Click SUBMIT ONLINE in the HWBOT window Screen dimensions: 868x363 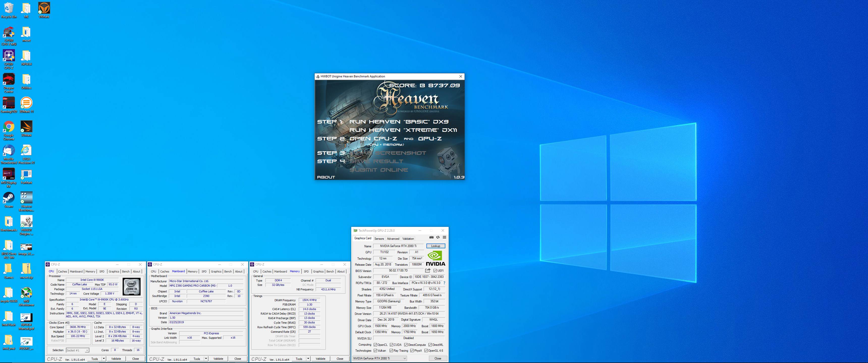378,170
